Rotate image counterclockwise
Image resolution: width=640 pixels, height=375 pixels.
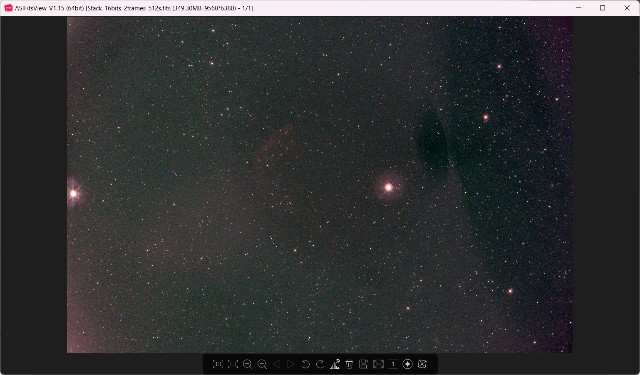306,364
